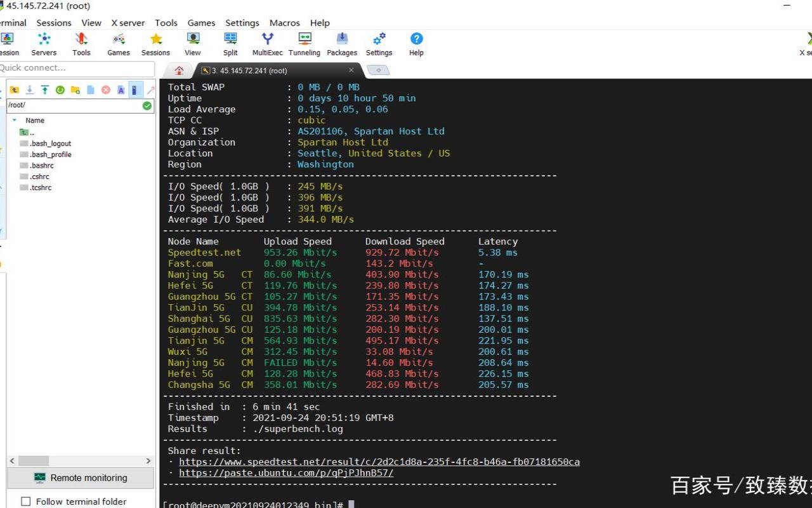Open the paste.ubuntu.com result link

click(286, 473)
